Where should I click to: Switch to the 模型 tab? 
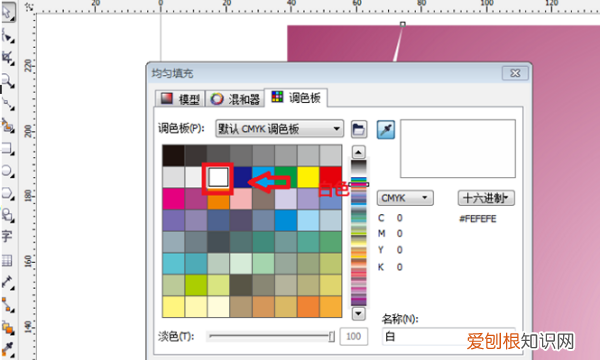pyautogui.click(x=180, y=99)
